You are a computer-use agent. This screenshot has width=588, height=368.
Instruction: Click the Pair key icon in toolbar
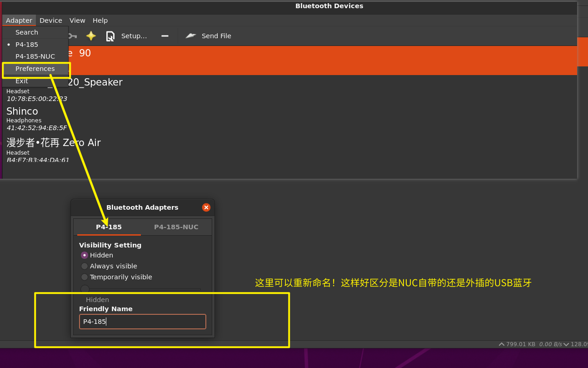(73, 36)
